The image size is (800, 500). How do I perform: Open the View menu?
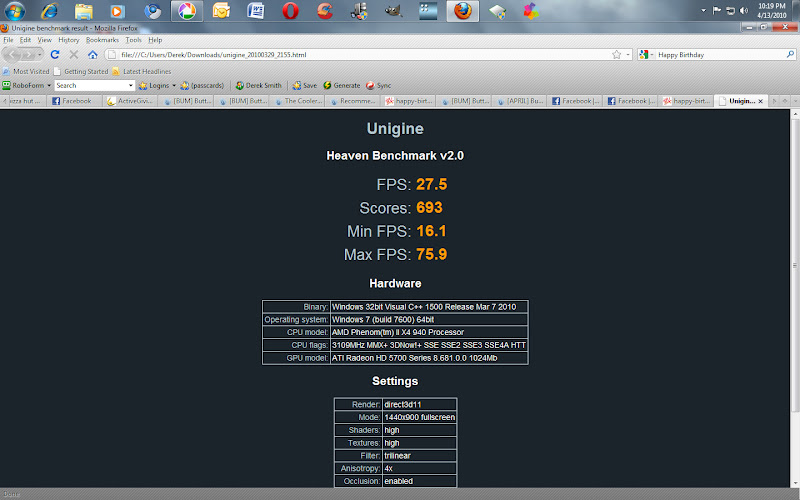(44, 40)
